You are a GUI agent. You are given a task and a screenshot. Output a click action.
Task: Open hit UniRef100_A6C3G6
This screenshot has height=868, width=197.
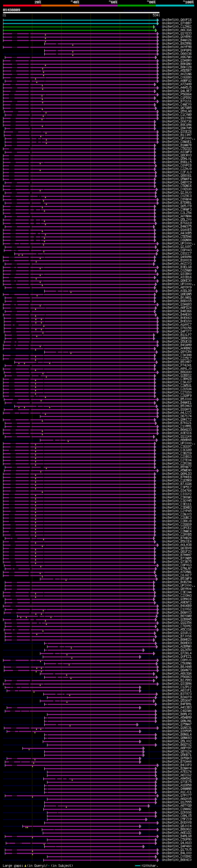click(177, 30)
